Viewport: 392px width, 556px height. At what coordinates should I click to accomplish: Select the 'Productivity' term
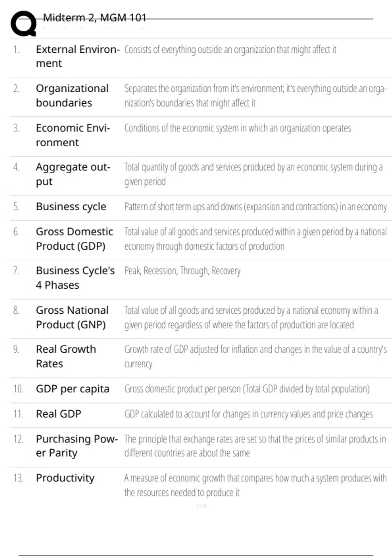pos(65,478)
